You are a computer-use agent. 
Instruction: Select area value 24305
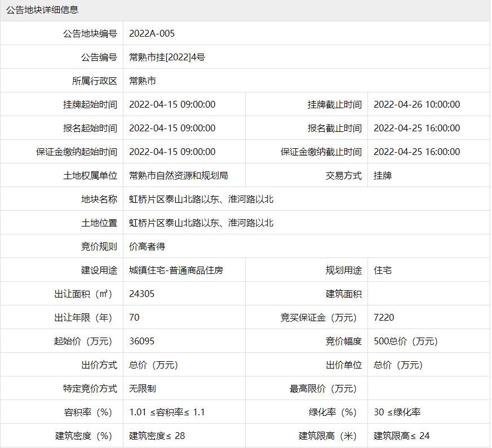pyautogui.click(x=142, y=294)
